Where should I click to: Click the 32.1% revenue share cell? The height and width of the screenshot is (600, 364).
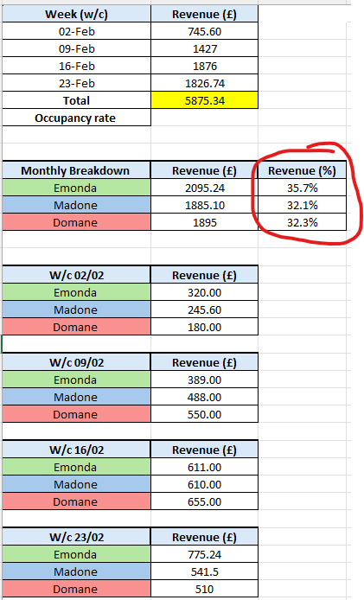(x=302, y=205)
